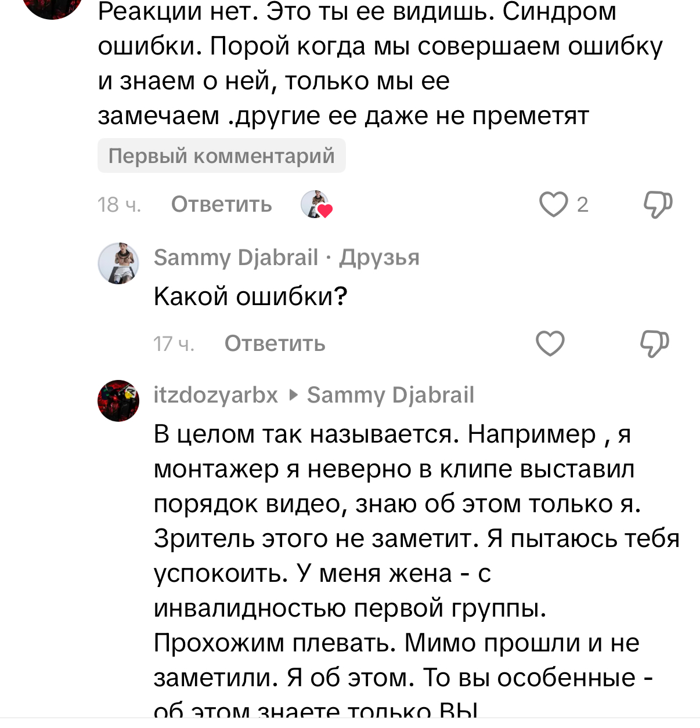Open Sammy Djabrail username above "Какой ошибки?"

[236, 258]
